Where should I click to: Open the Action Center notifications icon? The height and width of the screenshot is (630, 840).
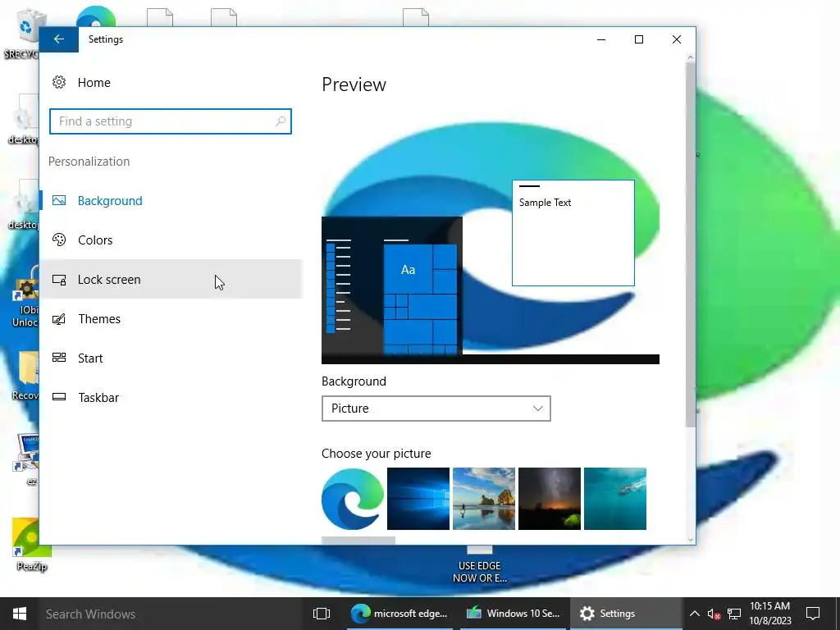click(x=813, y=614)
